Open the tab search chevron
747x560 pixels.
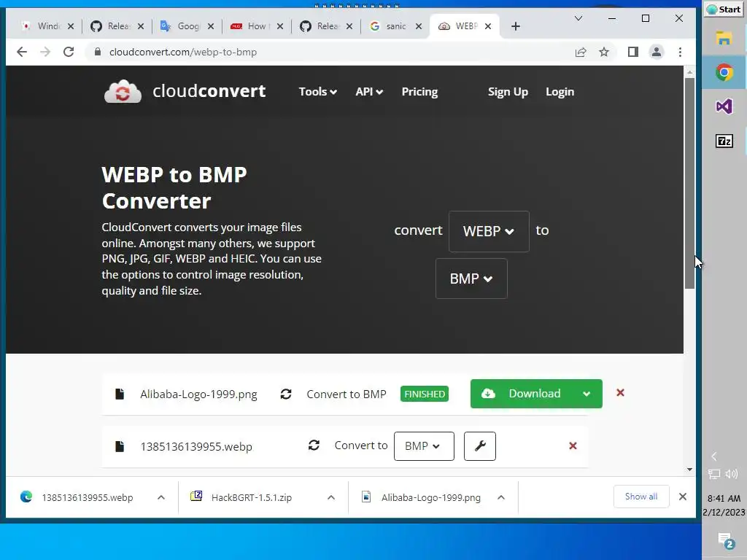tap(578, 18)
